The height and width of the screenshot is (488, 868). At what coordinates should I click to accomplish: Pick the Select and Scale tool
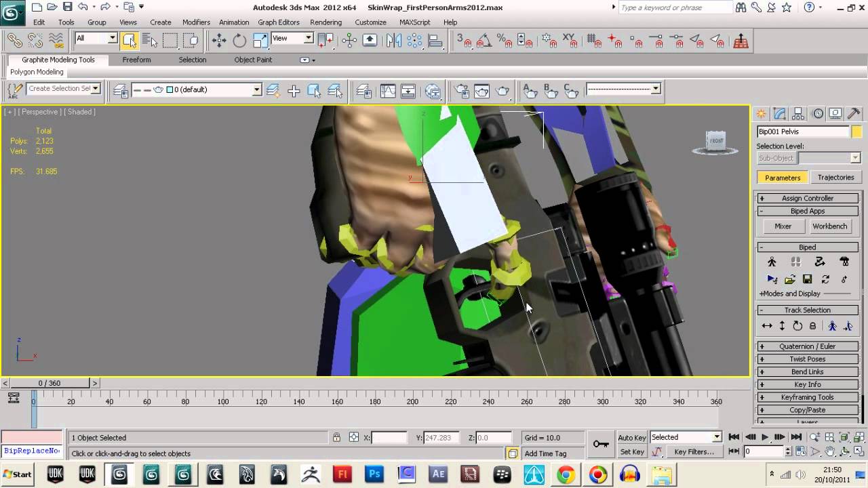260,41
